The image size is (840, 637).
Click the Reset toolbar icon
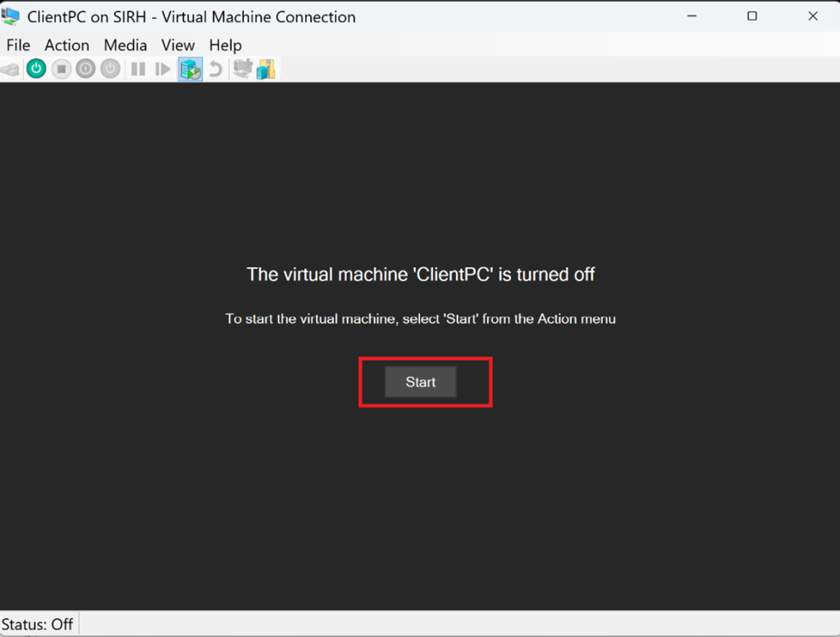[163, 70]
